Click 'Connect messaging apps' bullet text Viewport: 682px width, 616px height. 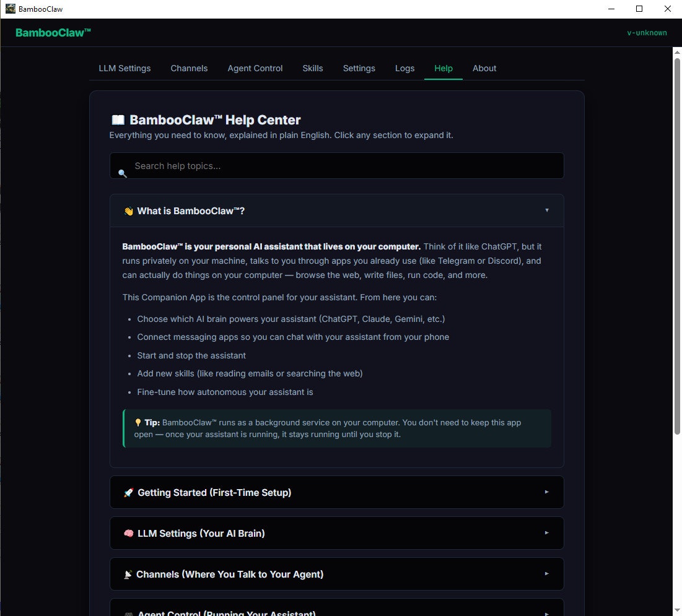click(x=293, y=337)
